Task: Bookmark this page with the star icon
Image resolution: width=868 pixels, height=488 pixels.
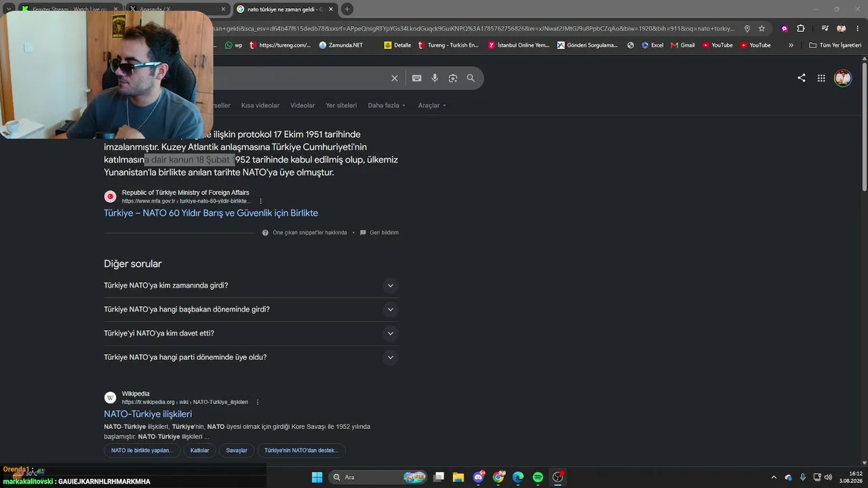Action: tap(762, 28)
